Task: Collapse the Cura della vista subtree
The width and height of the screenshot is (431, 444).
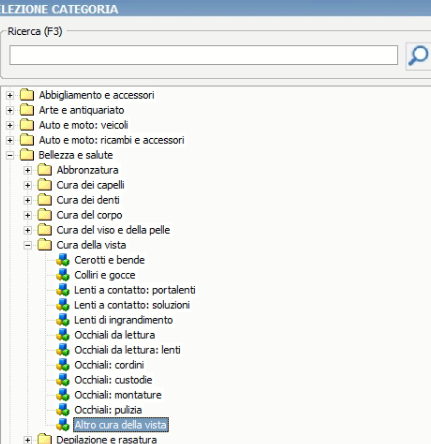Action: [x=28, y=245]
